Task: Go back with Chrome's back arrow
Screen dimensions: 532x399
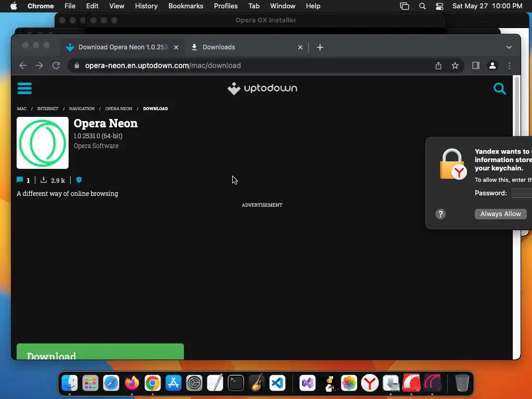Action: (x=23, y=65)
